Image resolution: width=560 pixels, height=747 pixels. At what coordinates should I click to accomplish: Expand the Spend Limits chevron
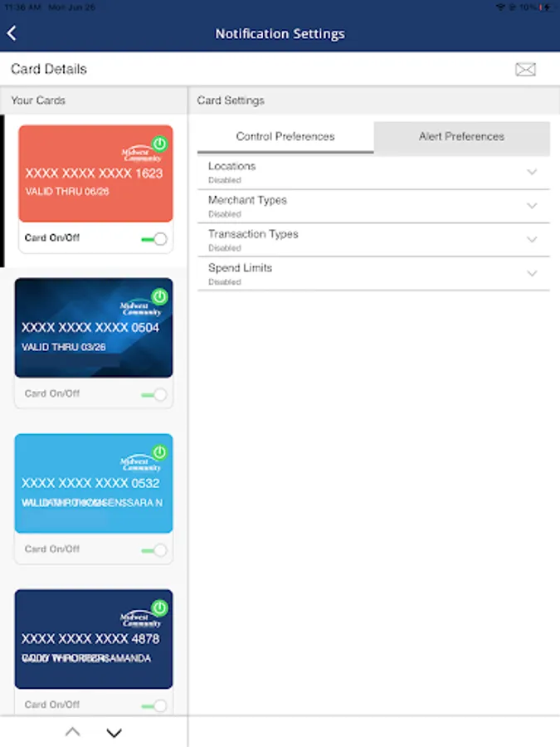532,273
